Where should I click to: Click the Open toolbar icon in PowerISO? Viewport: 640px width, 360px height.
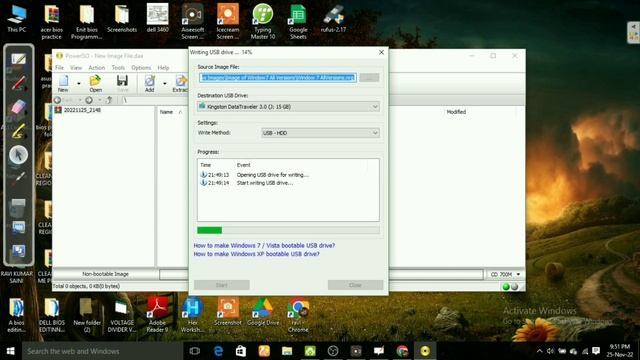(95, 83)
